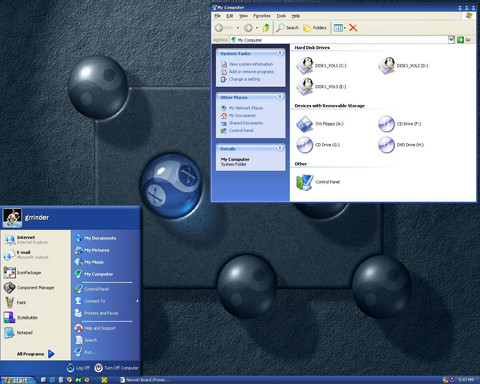
Task: Open Search in the My Computer toolbar
Action: point(287,28)
